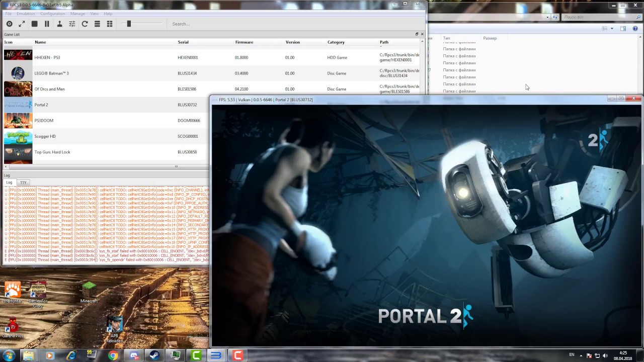Select the HEXEN game thumbnail
This screenshot has width=644, height=362.
click(18, 55)
